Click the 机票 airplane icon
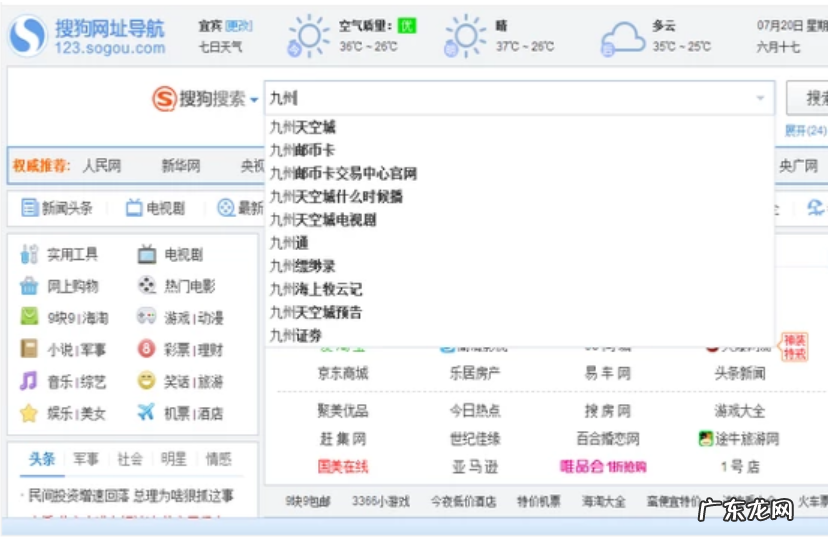832x539 pixels. pyautogui.click(x=146, y=412)
